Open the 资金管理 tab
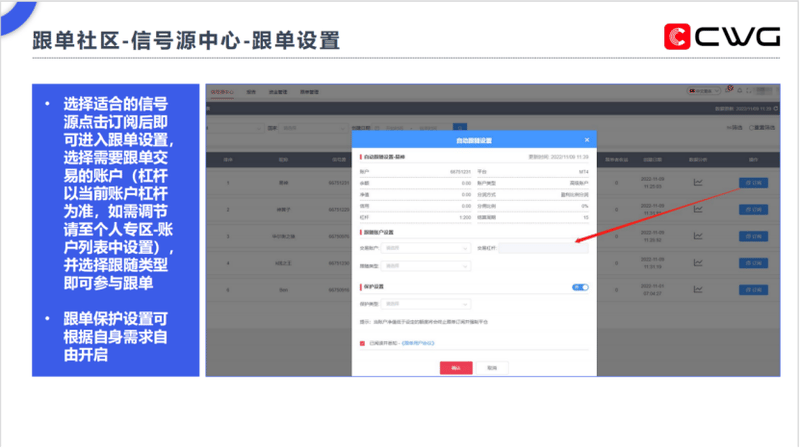 (278, 92)
